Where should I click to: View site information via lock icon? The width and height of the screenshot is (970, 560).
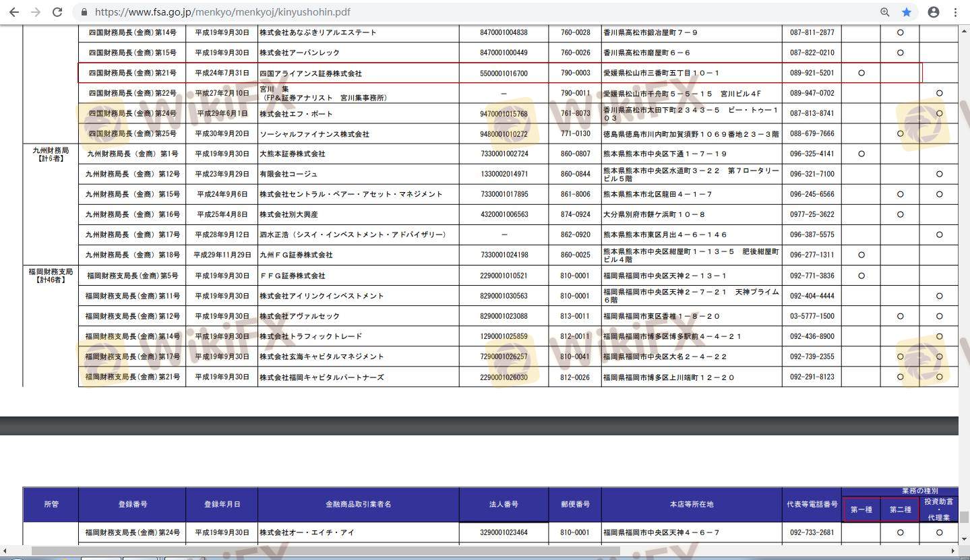coord(84,12)
